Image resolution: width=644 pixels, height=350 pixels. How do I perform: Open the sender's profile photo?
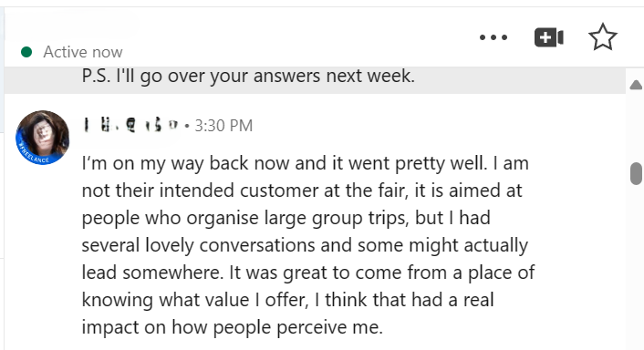[42, 137]
